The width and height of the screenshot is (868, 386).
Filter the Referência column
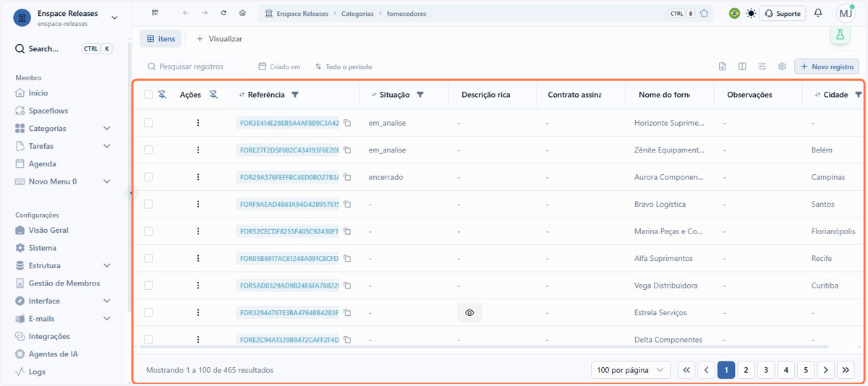click(x=295, y=95)
